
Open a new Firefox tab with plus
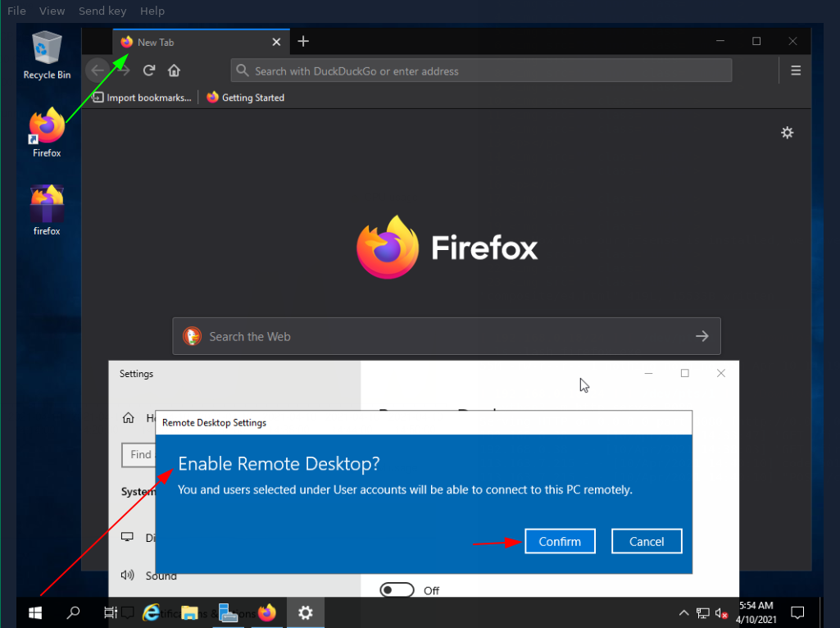point(303,41)
